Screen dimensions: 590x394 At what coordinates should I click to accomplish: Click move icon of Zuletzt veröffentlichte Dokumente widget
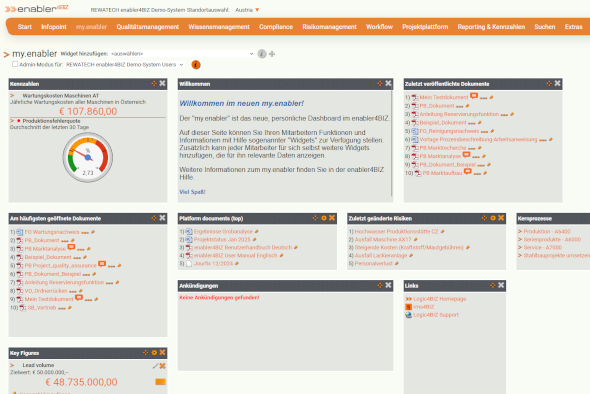(x=549, y=84)
